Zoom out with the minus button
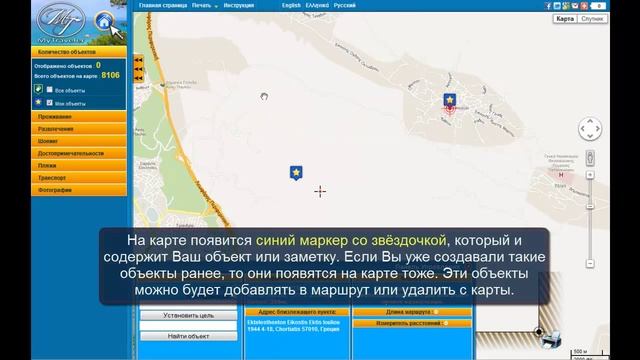Image resolution: width=640 pixels, height=360 pixels. (590, 263)
